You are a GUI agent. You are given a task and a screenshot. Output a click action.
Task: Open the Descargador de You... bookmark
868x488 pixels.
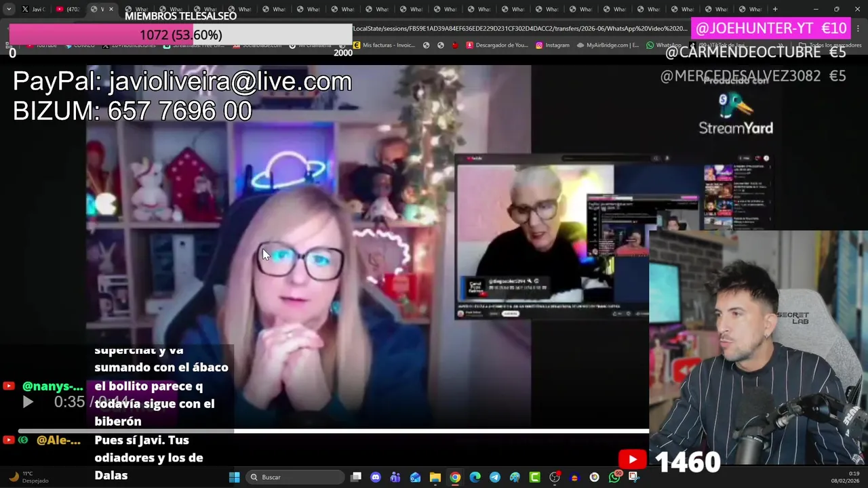click(496, 45)
